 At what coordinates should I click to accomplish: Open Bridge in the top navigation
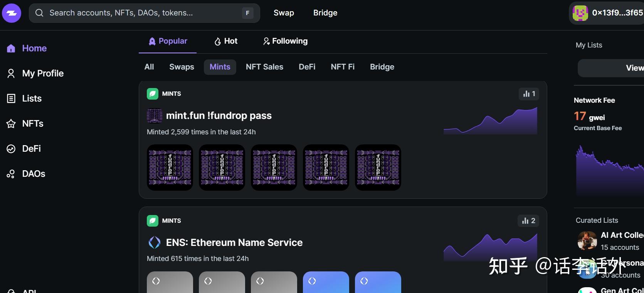(x=325, y=13)
